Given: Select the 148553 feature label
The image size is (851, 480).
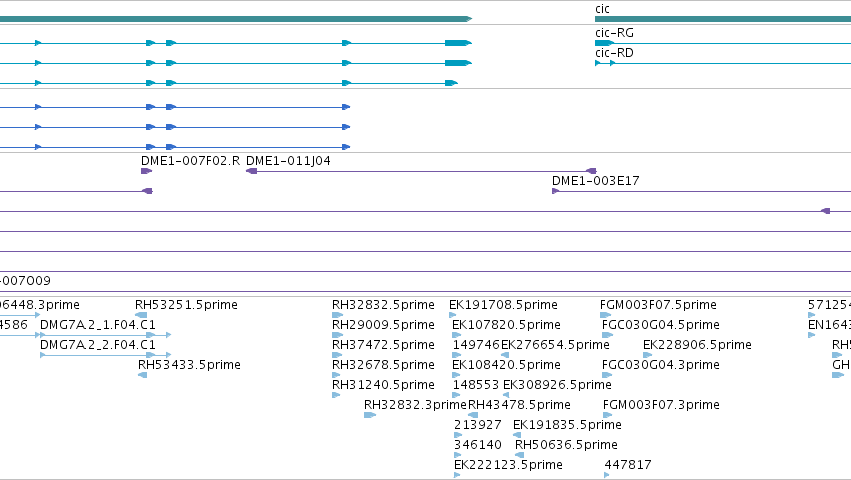Looking at the screenshot, I should coord(476,385).
